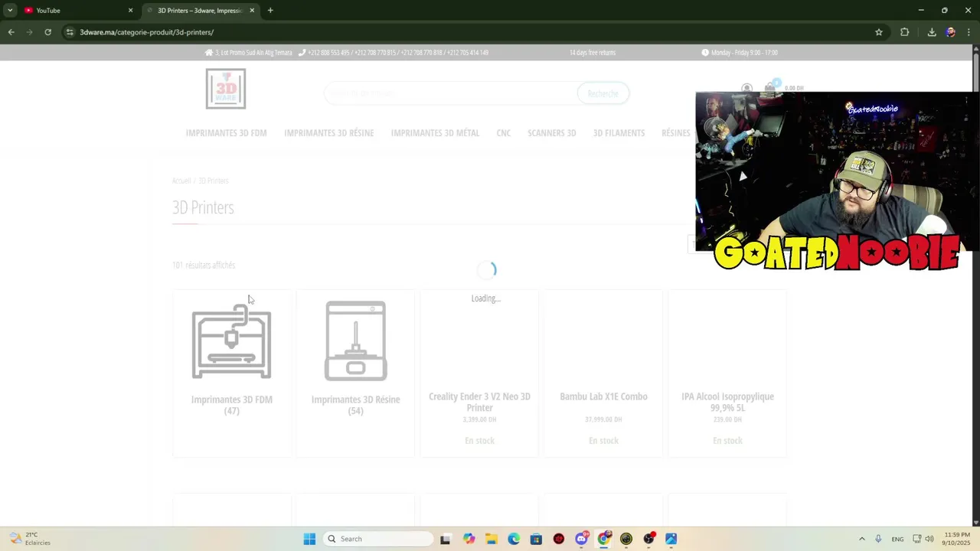Image resolution: width=980 pixels, height=551 pixels.
Task: Click the phone icon in top bar
Action: click(302, 53)
